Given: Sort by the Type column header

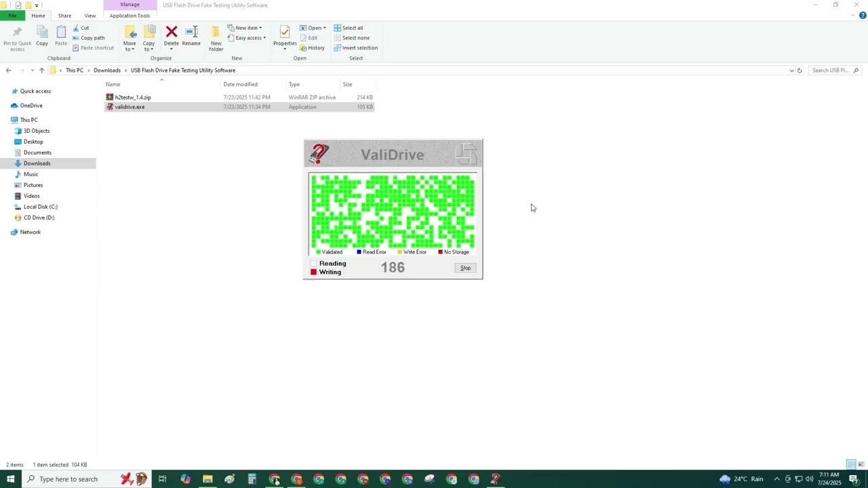Looking at the screenshot, I should click(x=313, y=84).
